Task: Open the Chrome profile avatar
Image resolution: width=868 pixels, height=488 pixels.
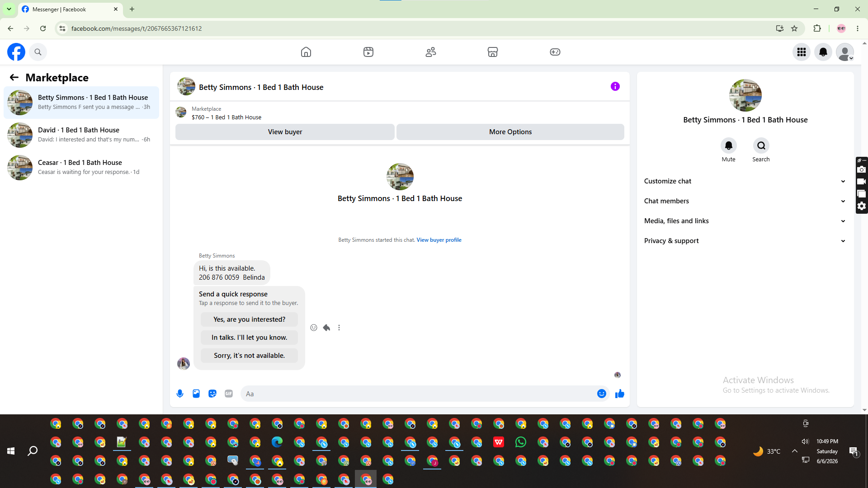Action: 841,28
